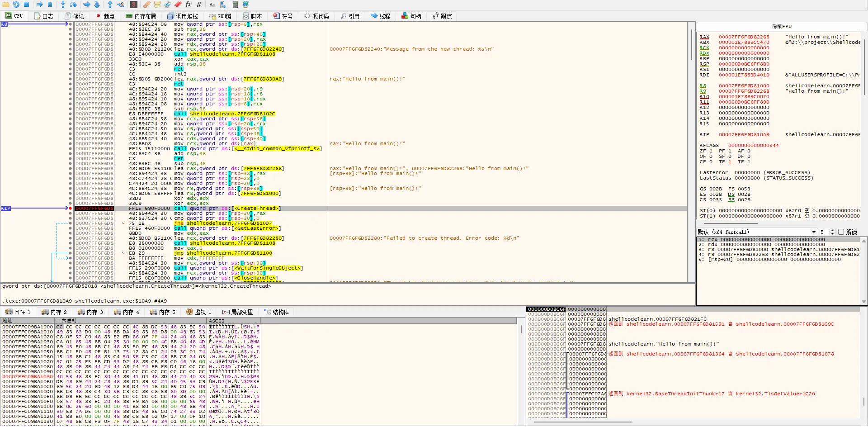Open the calculator icon in toolbar
This screenshot has height=427, width=868.
(235, 5)
